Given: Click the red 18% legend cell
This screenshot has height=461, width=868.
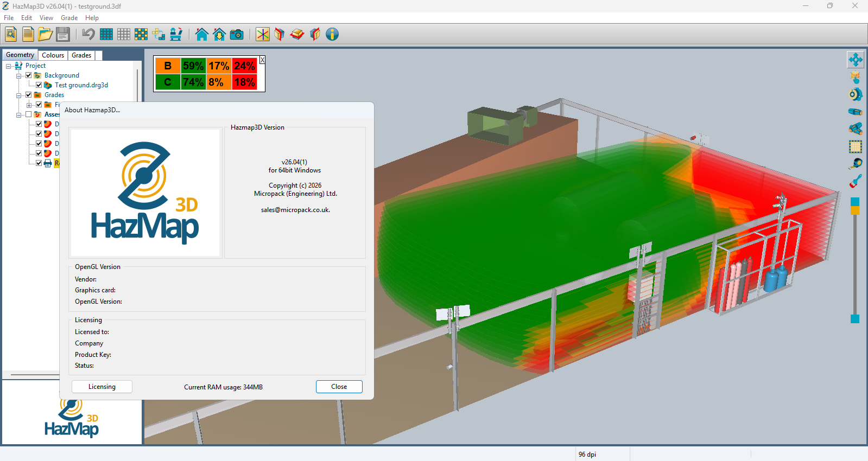Looking at the screenshot, I should [245, 82].
